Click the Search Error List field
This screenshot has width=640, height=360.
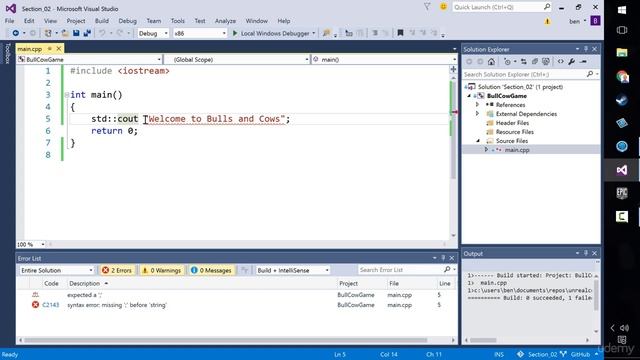pyautogui.click(x=400, y=270)
